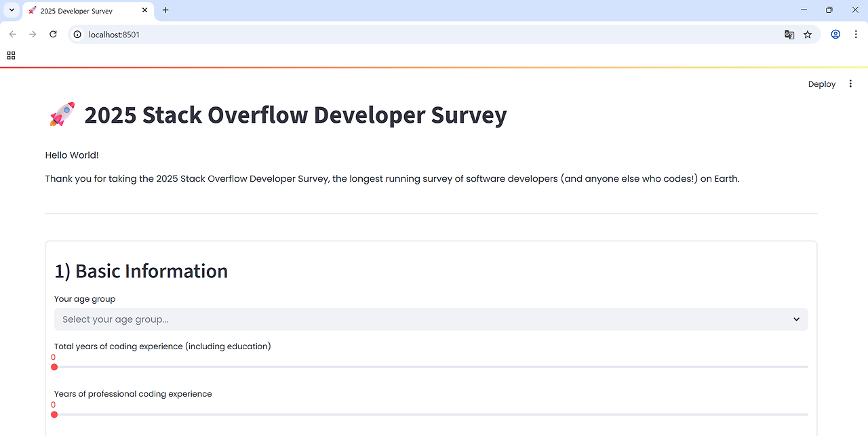Minimize the browser window

pos(804,10)
